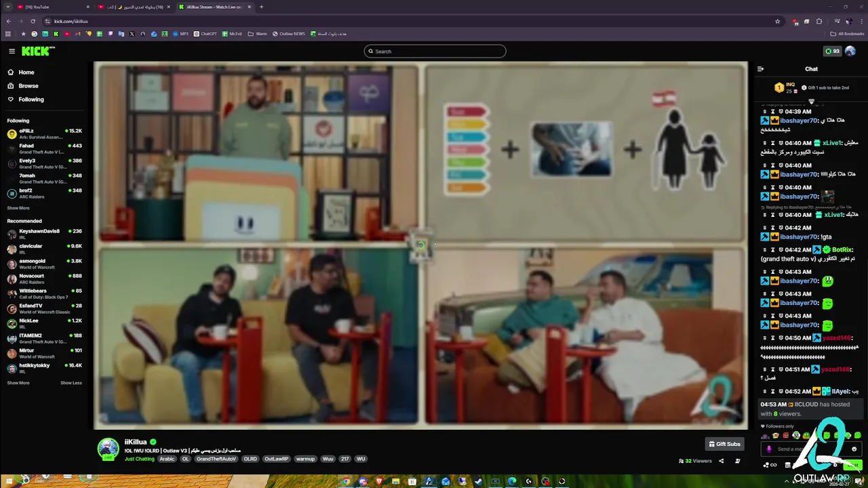
Task: Click the KICK logo
Action: pos(38,51)
